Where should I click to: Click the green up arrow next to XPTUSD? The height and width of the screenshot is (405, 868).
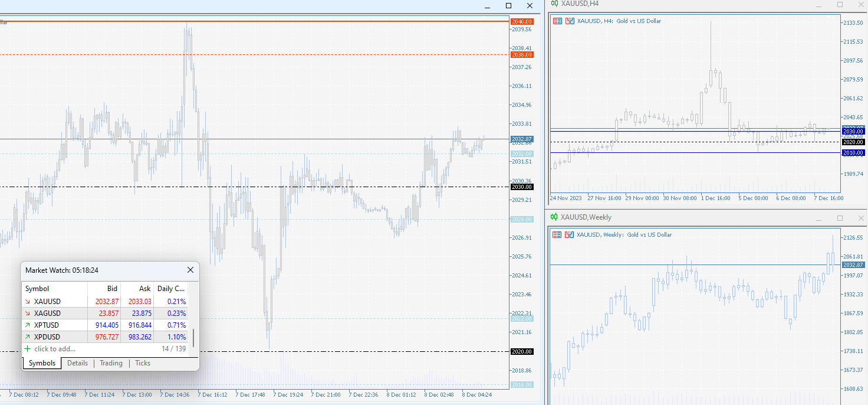(x=27, y=325)
